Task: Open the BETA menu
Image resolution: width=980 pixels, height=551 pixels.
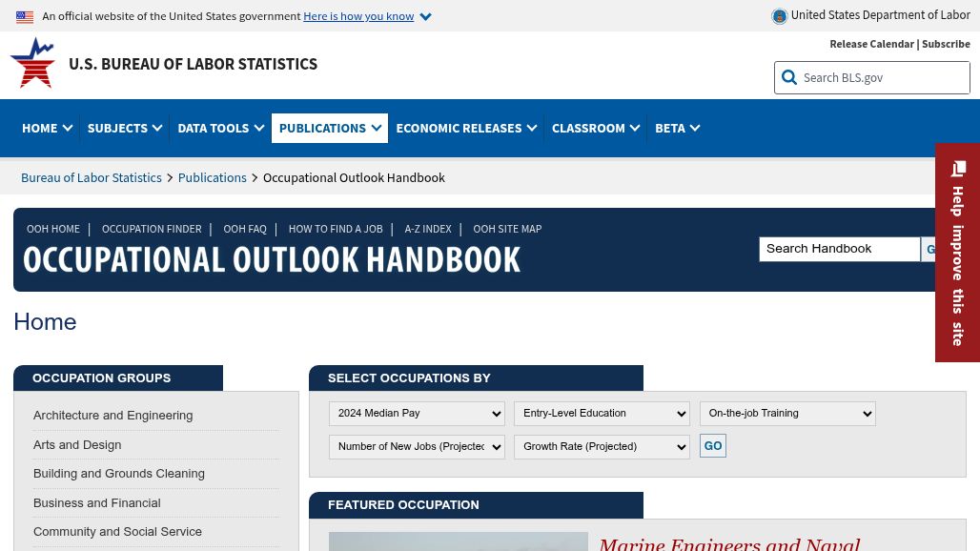Action: 678,128
